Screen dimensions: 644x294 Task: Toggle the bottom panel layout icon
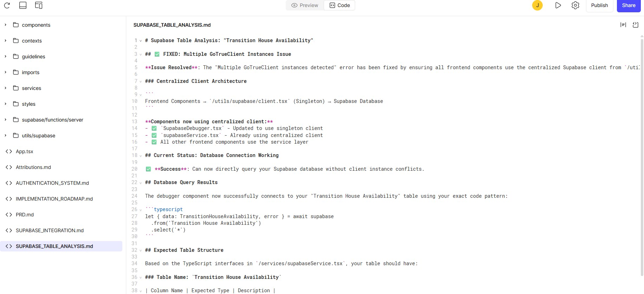click(x=23, y=5)
